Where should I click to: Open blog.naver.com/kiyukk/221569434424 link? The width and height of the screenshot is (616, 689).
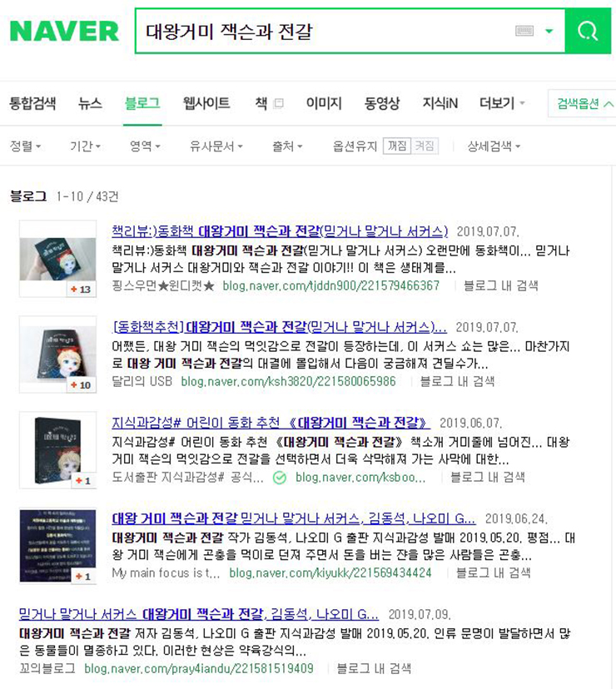pyautogui.click(x=330, y=573)
